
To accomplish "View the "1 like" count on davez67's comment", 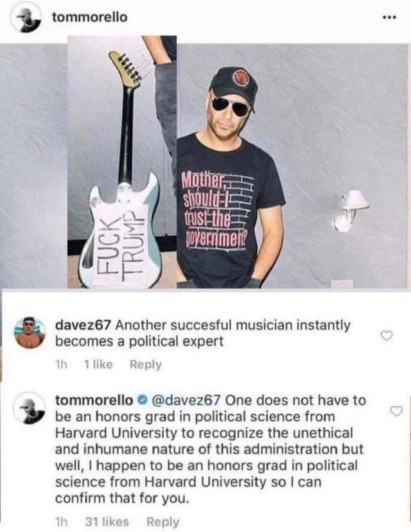I will [x=98, y=365].
